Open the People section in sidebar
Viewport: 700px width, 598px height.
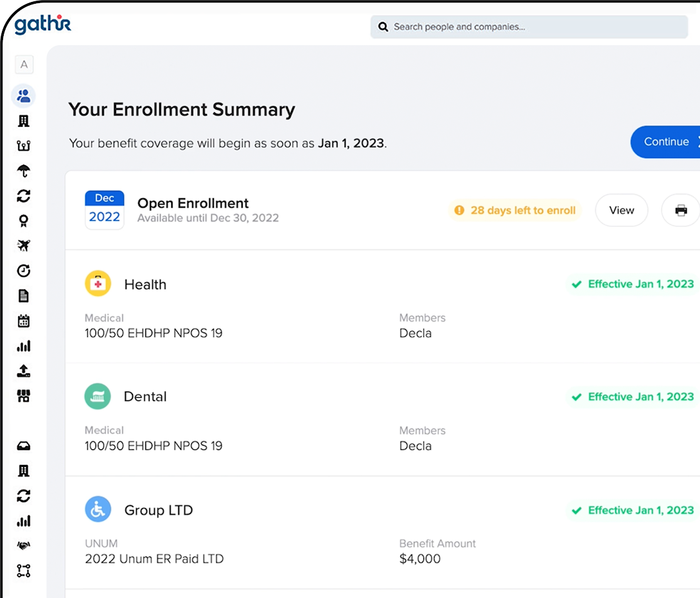pos(24,96)
